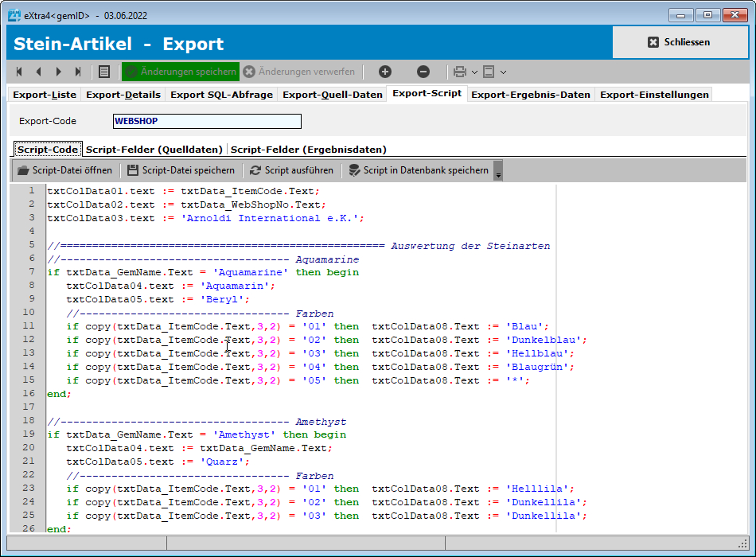Image resolution: width=756 pixels, height=557 pixels.
Task: Open the page preview icon beside the printer
Action: (488, 72)
